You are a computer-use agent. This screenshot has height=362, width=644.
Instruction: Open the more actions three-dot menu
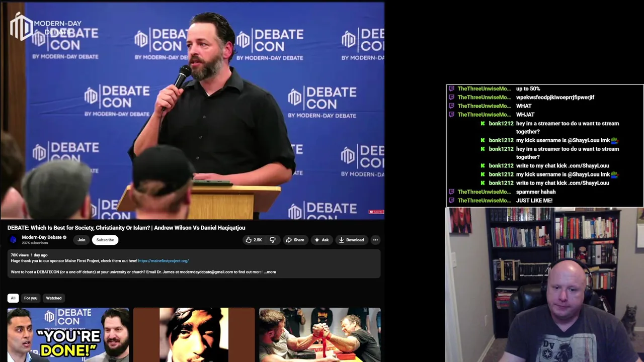375,240
